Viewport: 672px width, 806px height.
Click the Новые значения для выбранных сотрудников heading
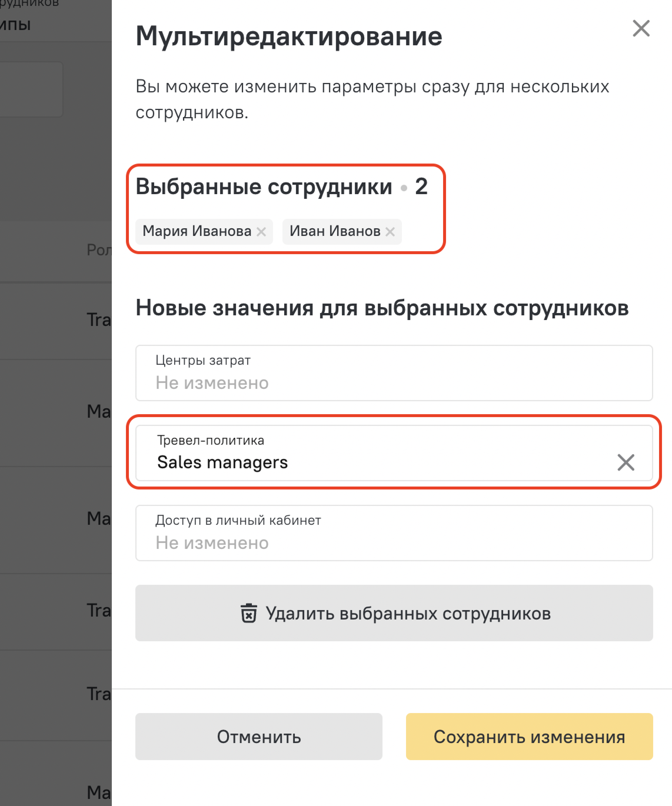[x=382, y=308]
